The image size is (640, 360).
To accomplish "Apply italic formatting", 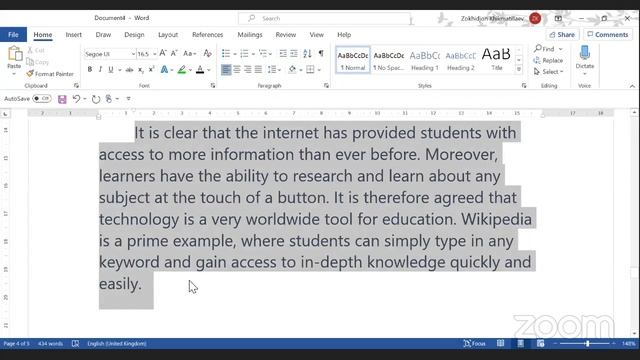I will pos(100,70).
